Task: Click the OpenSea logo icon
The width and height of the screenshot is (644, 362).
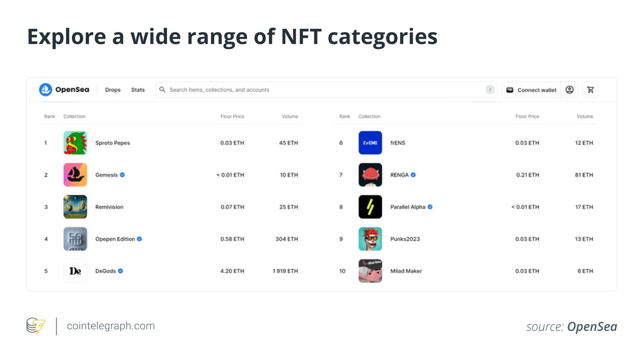Action: coord(46,90)
